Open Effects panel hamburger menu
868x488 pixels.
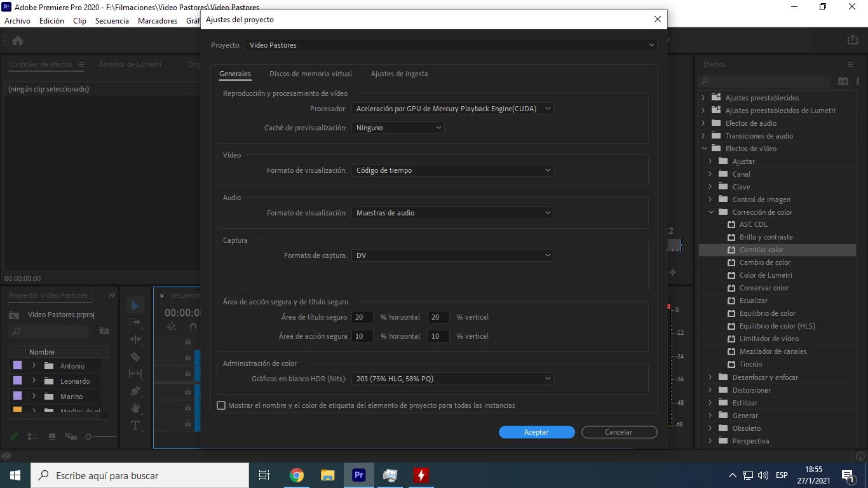coord(850,64)
